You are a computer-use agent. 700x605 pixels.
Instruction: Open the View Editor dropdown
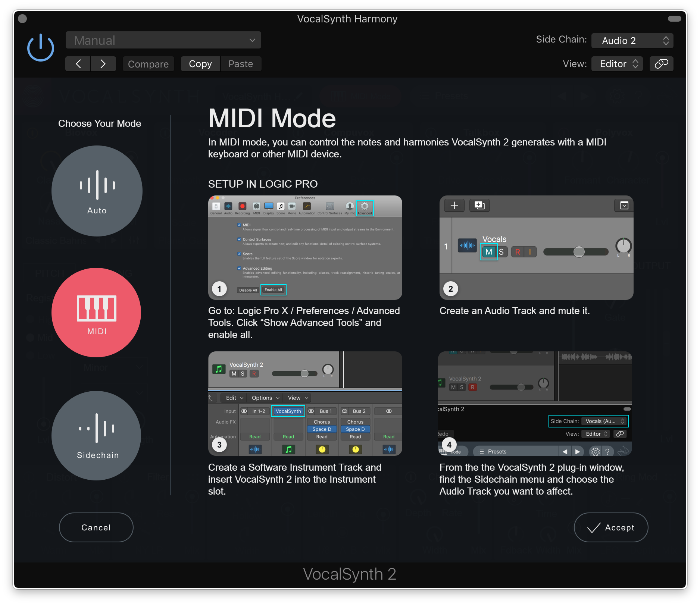617,64
